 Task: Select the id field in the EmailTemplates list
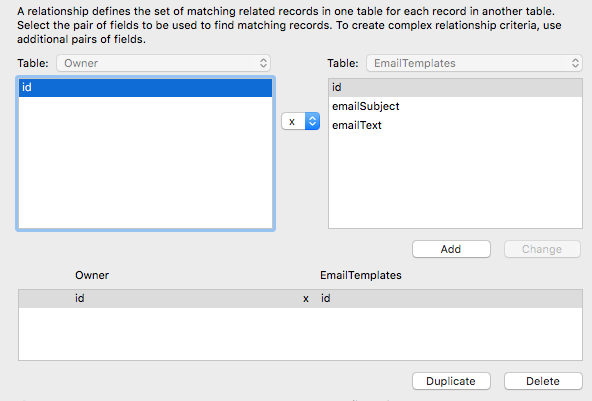[x=455, y=87]
